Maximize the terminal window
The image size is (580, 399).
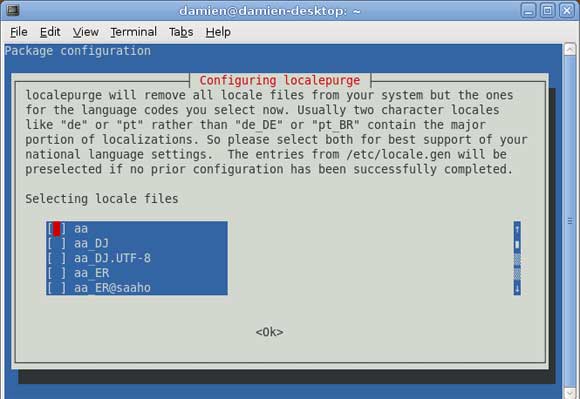point(547,10)
